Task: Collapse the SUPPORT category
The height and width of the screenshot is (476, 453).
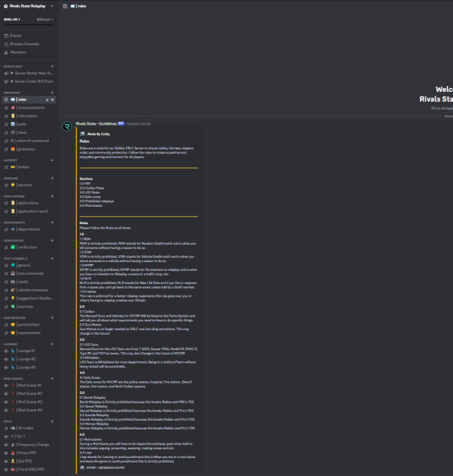Action: (10, 160)
